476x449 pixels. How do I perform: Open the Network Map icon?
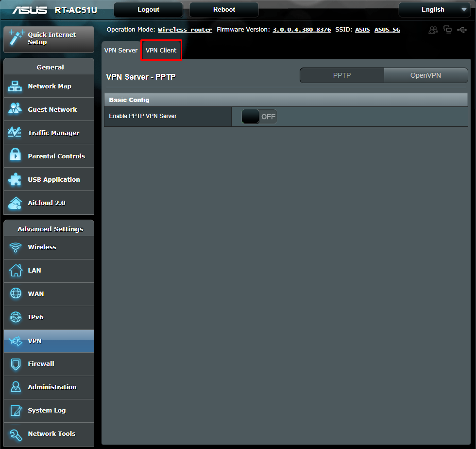tap(15, 86)
